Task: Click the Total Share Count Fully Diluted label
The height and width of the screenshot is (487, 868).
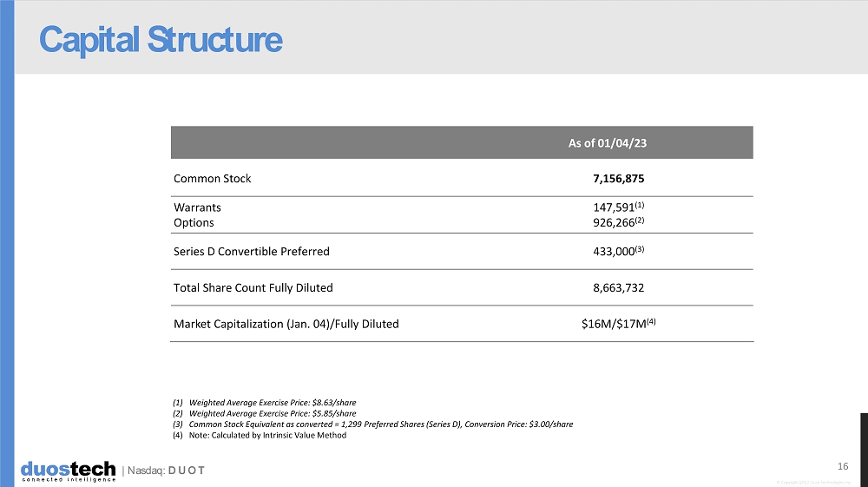Action: (253, 287)
